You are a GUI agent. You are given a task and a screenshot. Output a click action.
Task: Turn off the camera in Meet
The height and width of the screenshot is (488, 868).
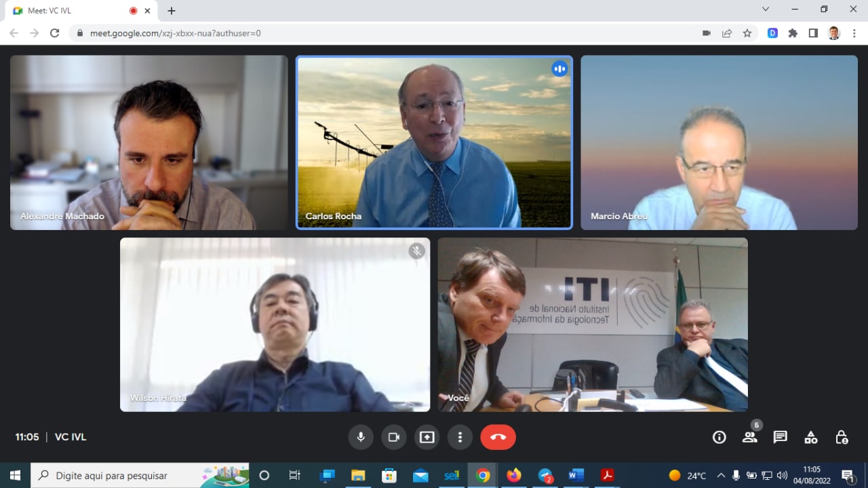click(393, 437)
